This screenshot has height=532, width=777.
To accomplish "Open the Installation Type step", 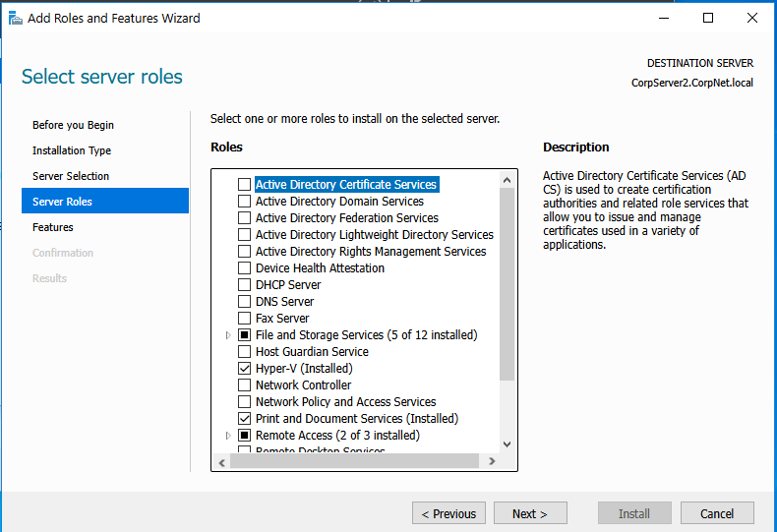I will (x=72, y=150).
